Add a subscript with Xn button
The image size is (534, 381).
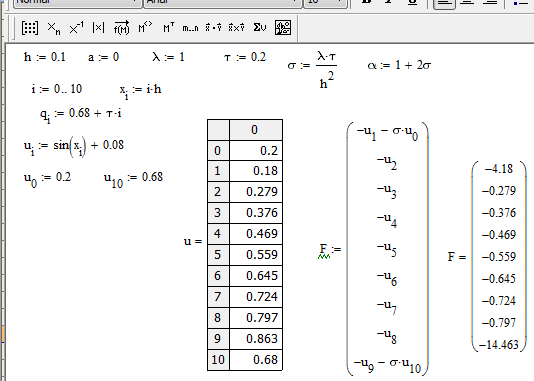pos(53,28)
